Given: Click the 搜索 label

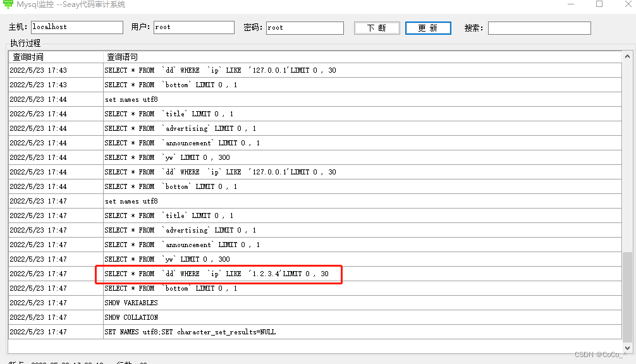Looking at the screenshot, I should [474, 28].
